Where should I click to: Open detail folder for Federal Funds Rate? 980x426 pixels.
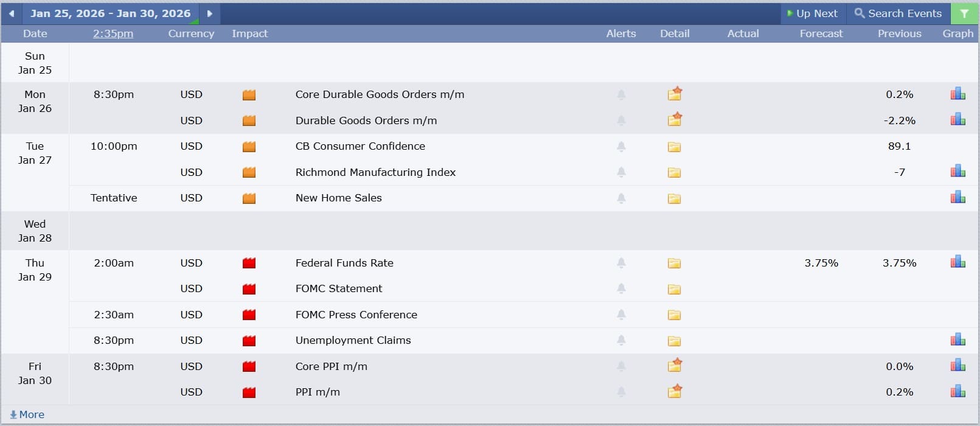[674, 264]
